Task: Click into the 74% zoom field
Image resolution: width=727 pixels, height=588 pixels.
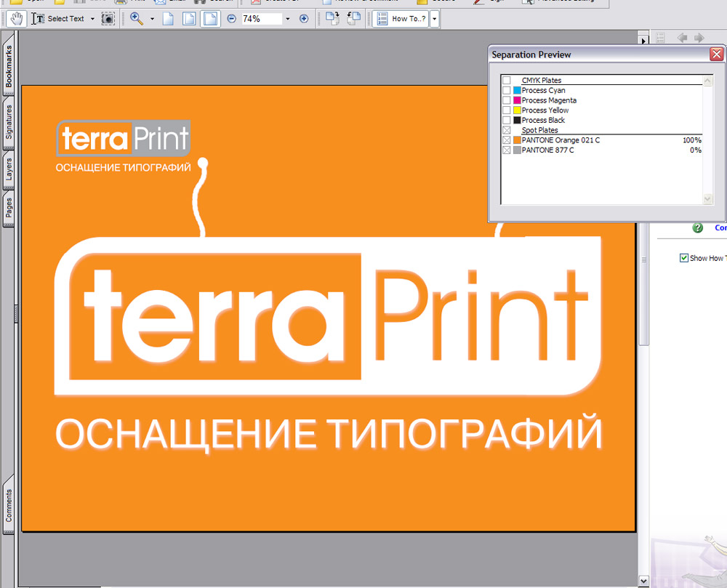Action: (262, 19)
